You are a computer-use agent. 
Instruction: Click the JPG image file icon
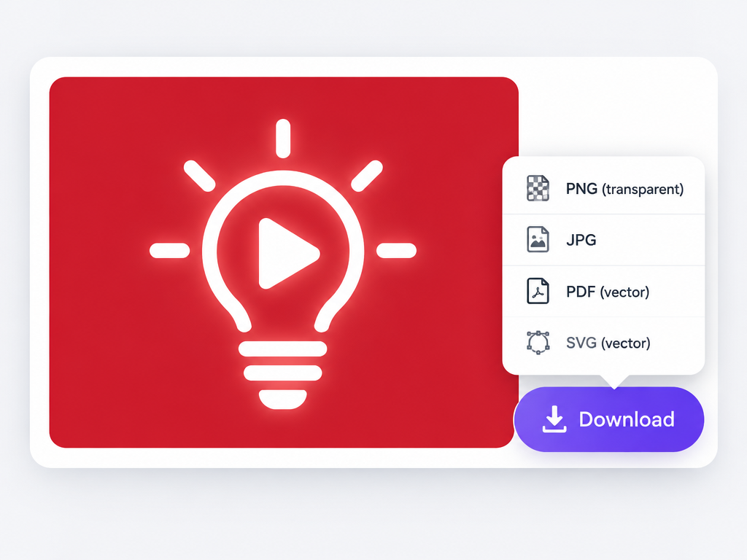pyautogui.click(x=538, y=239)
